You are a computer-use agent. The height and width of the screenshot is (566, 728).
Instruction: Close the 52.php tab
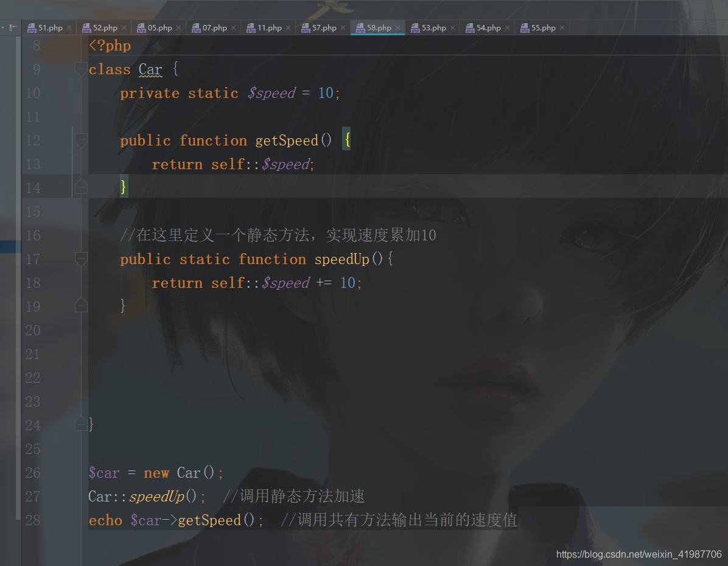tap(124, 28)
